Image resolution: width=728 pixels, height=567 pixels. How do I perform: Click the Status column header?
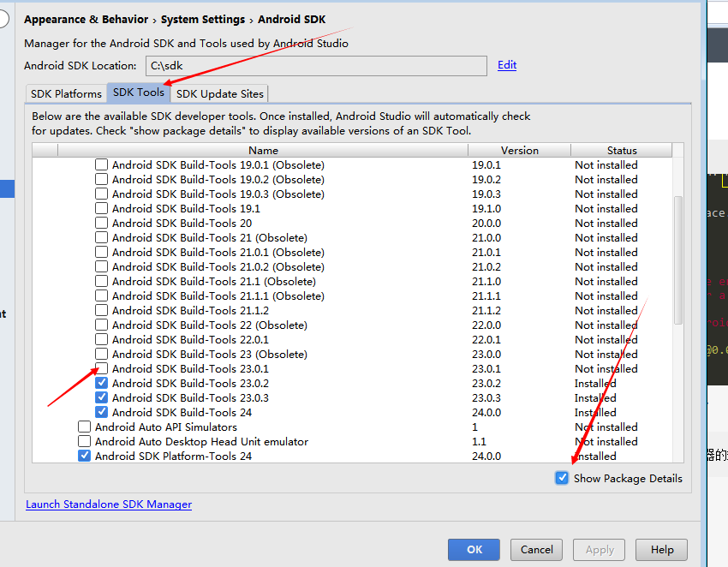point(622,150)
